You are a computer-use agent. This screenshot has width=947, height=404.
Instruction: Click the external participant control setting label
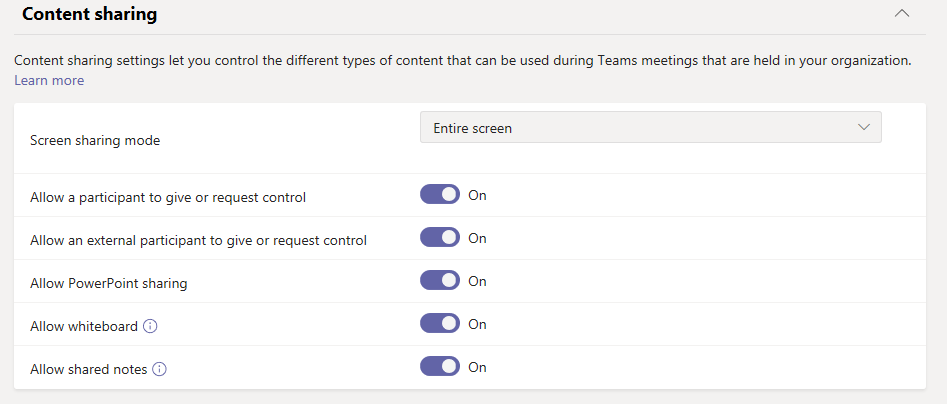point(199,240)
